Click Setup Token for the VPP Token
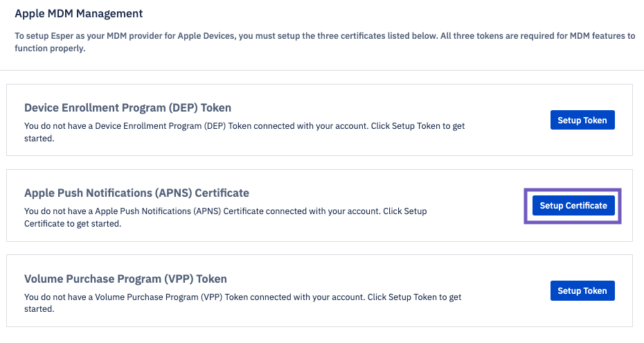 (582, 291)
